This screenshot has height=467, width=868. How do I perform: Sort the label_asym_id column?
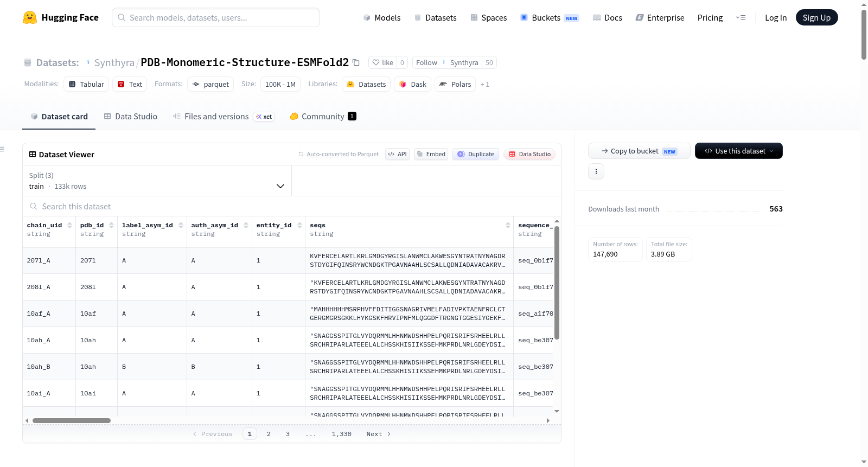point(181,225)
